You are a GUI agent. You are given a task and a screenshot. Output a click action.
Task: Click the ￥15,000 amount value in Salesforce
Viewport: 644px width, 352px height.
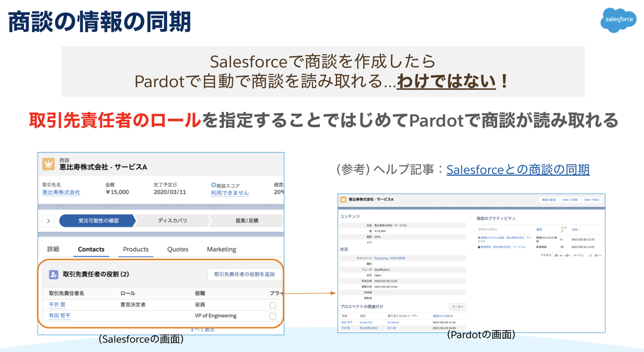[x=117, y=192]
